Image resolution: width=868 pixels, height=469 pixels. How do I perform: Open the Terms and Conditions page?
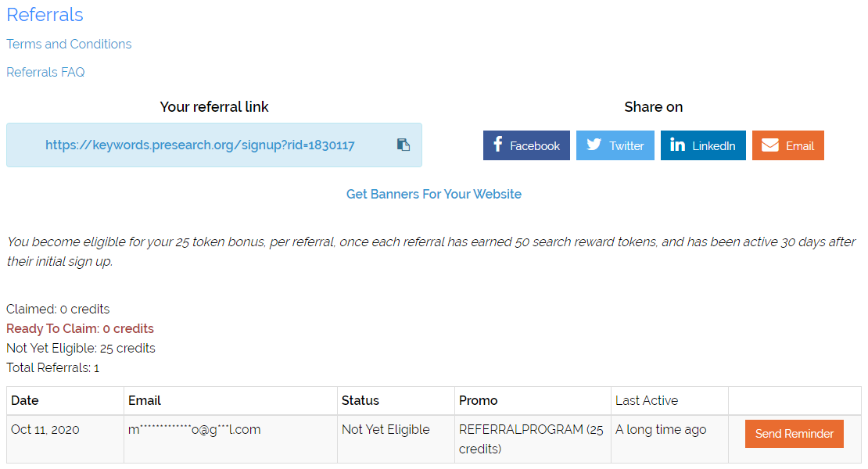click(x=68, y=44)
